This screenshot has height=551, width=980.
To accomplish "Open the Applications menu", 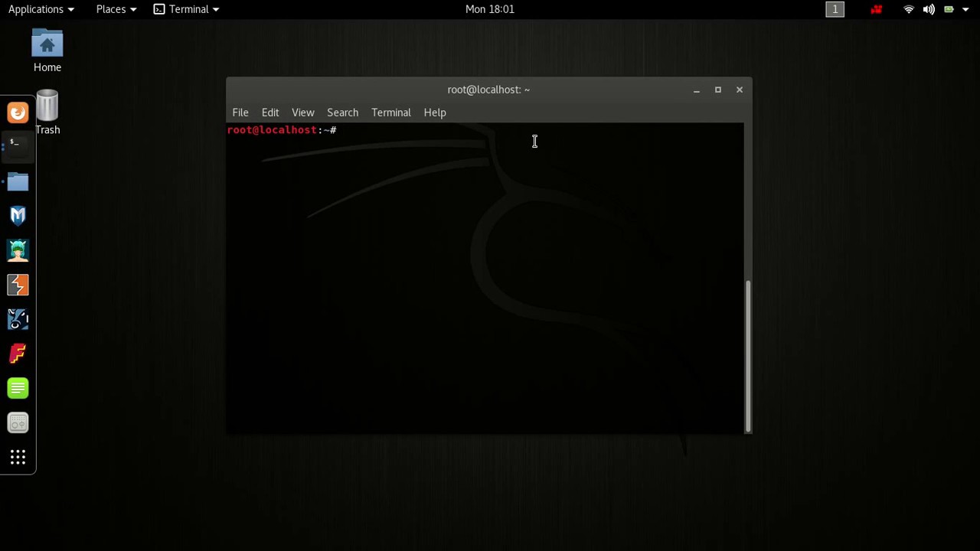I will [x=41, y=9].
